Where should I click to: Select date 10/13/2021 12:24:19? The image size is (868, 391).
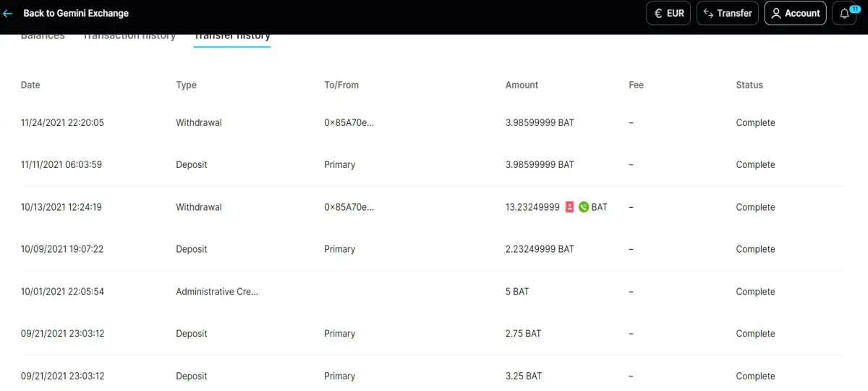[x=61, y=207]
